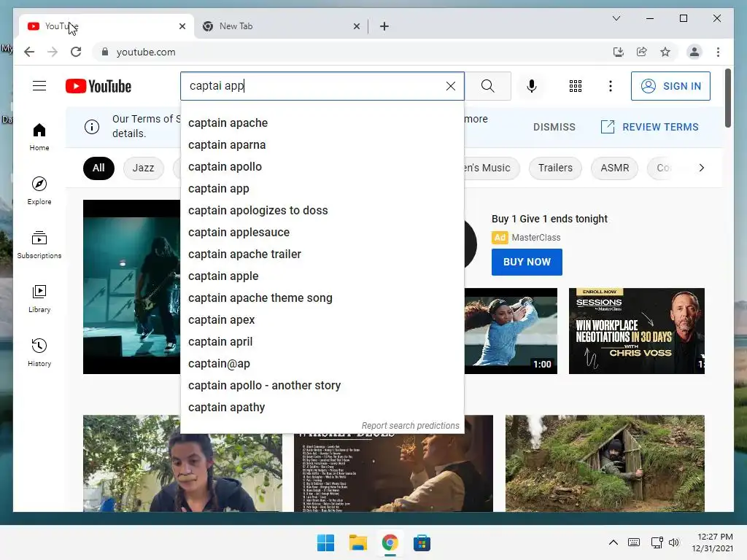747x560 pixels.
Task: Choose suggestion 'captain apache theme song'
Action: pos(322,298)
